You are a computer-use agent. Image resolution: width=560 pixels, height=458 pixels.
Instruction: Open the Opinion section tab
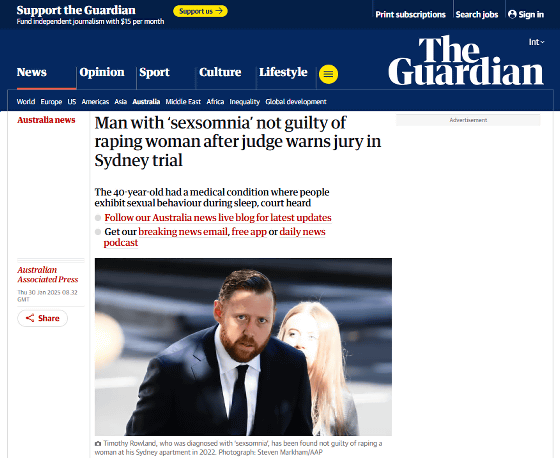[x=102, y=72]
